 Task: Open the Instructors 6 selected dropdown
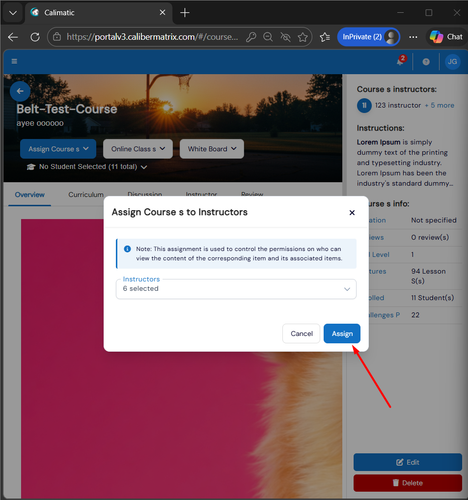tap(236, 289)
